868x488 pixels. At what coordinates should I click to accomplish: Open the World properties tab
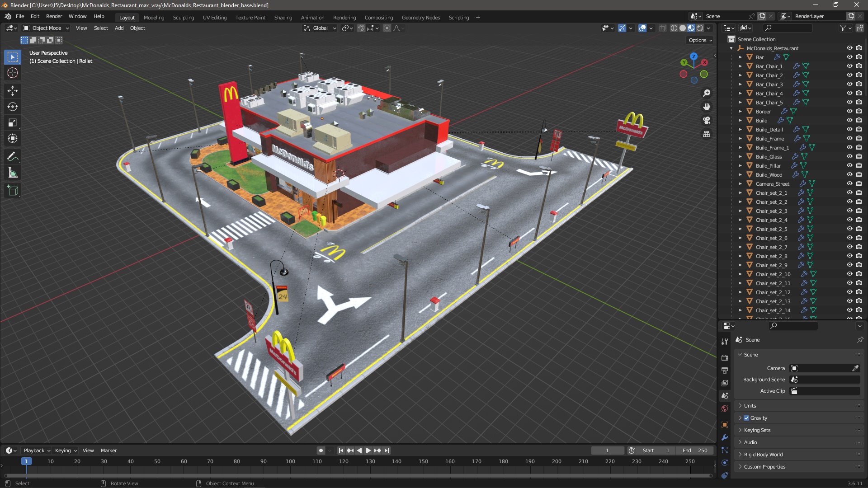point(725,408)
